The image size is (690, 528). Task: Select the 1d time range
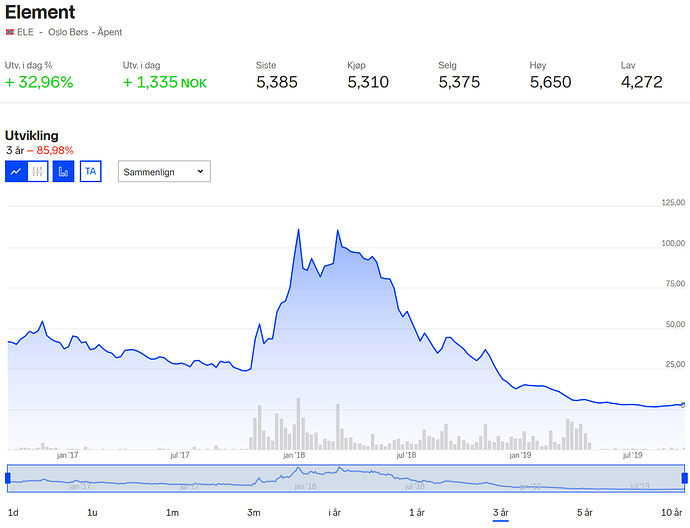[13, 513]
